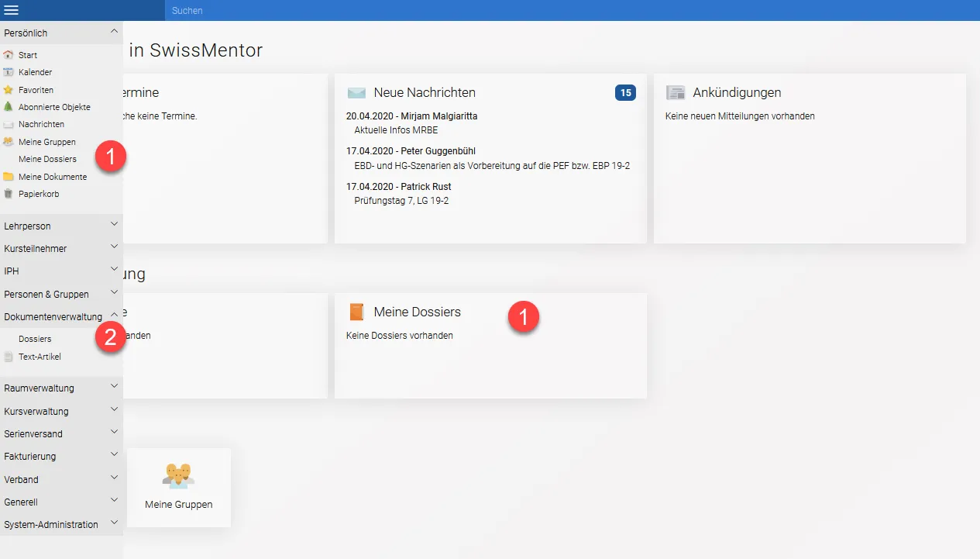Click the unread count badge 15

pos(625,93)
